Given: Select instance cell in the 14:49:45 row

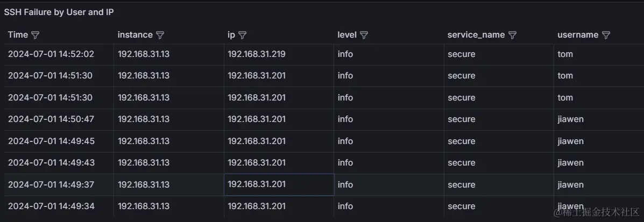Looking at the screenshot, I should 144,141.
